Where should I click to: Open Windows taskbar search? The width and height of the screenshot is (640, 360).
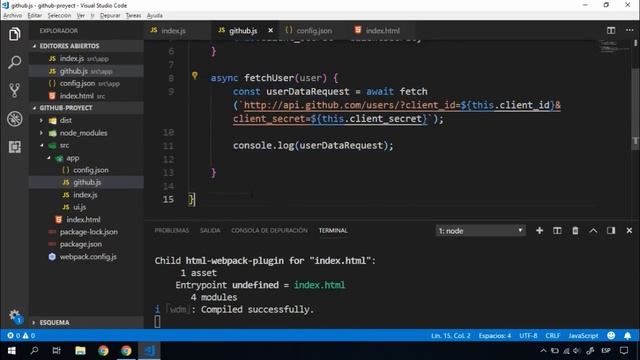tap(34, 351)
